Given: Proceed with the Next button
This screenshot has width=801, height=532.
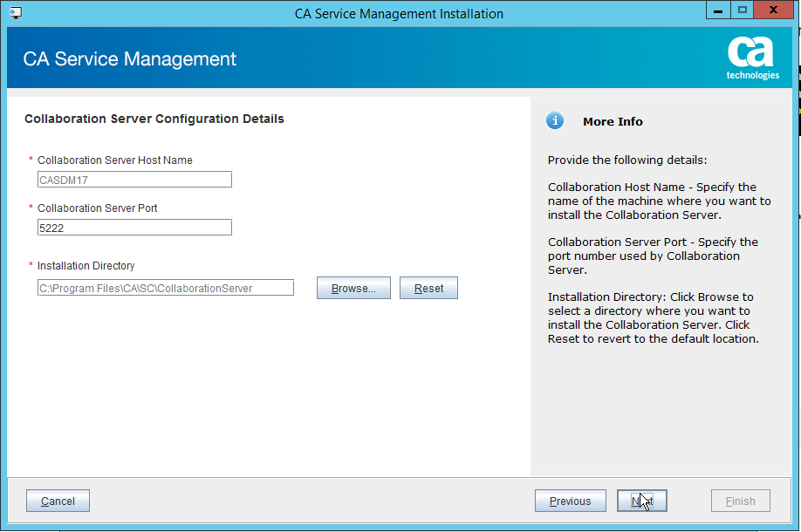Looking at the screenshot, I should (641, 501).
